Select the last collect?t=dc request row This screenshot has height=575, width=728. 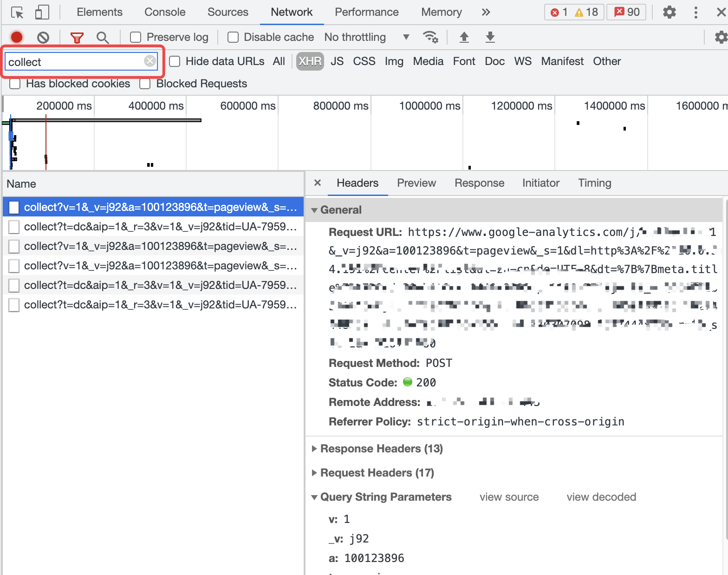(153, 305)
